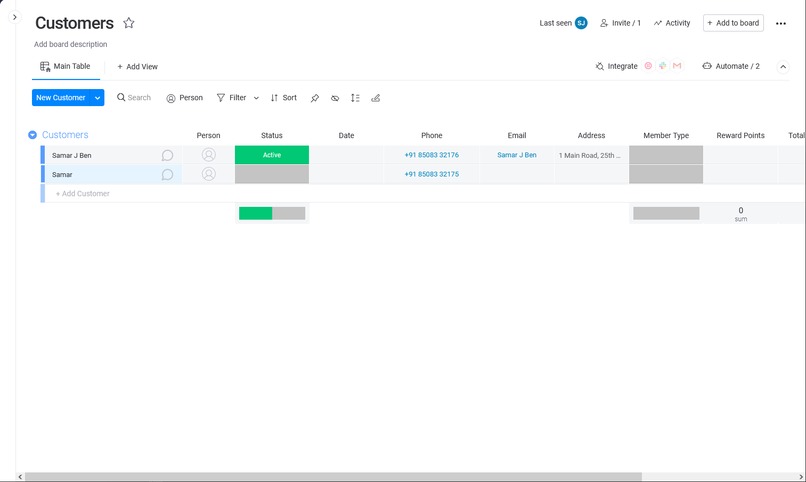This screenshot has height=482, width=806.
Task: Click the New Customer button
Action: (x=61, y=98)
